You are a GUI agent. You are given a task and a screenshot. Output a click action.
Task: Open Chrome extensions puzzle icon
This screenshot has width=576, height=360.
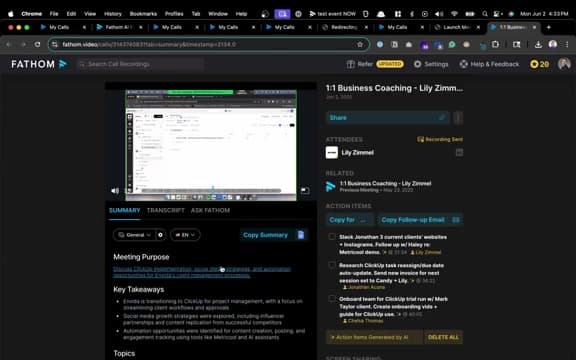(495, 44)
